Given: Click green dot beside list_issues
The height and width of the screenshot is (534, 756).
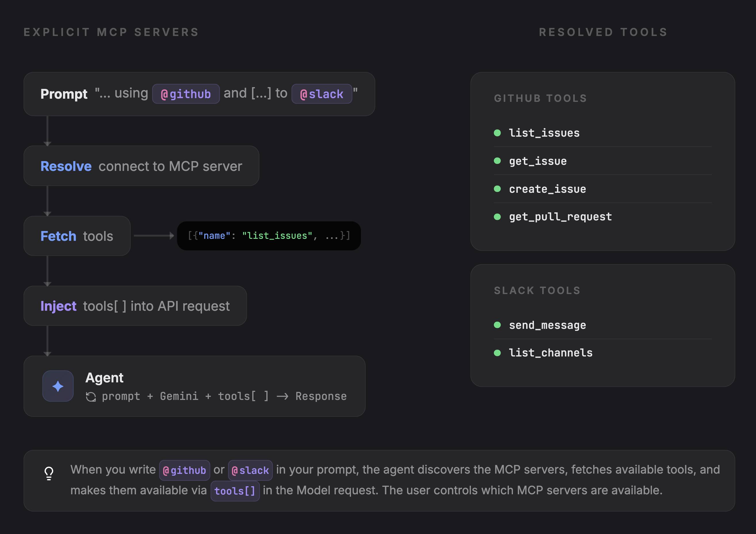Looking at the screenshot, I should pos(497,133).
